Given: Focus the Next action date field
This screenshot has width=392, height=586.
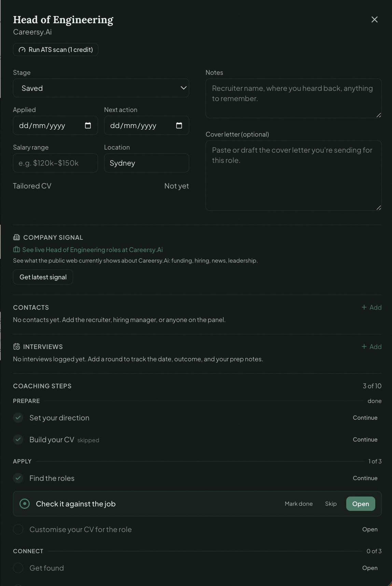Looking at the screenshot, I should [146, 125].
